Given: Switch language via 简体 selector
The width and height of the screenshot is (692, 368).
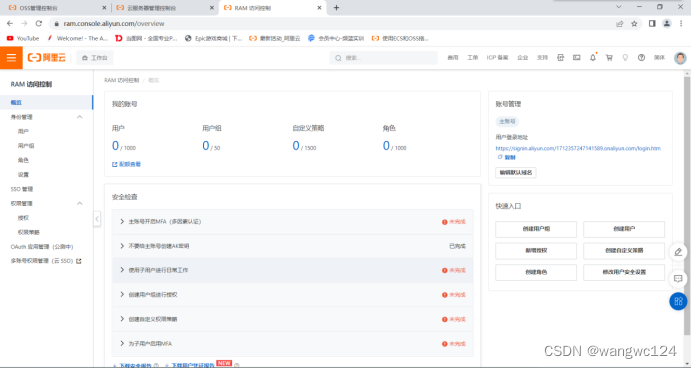Looking at the screenshot, I should click(659, 58).
